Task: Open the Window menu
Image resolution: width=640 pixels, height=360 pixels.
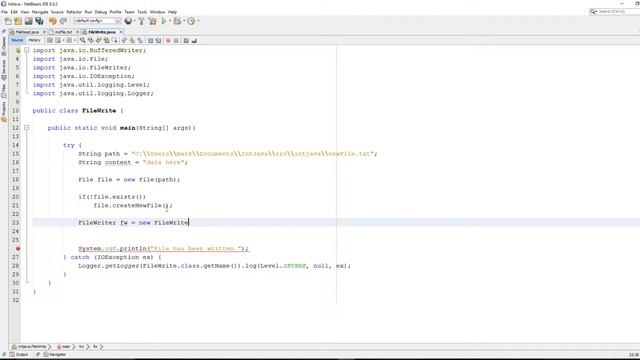Action: tap(158, 12)
